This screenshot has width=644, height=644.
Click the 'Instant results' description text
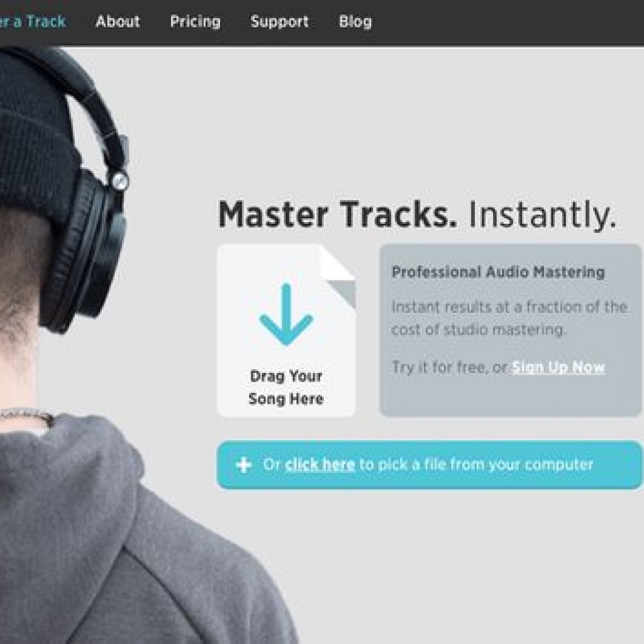(509, 318)
